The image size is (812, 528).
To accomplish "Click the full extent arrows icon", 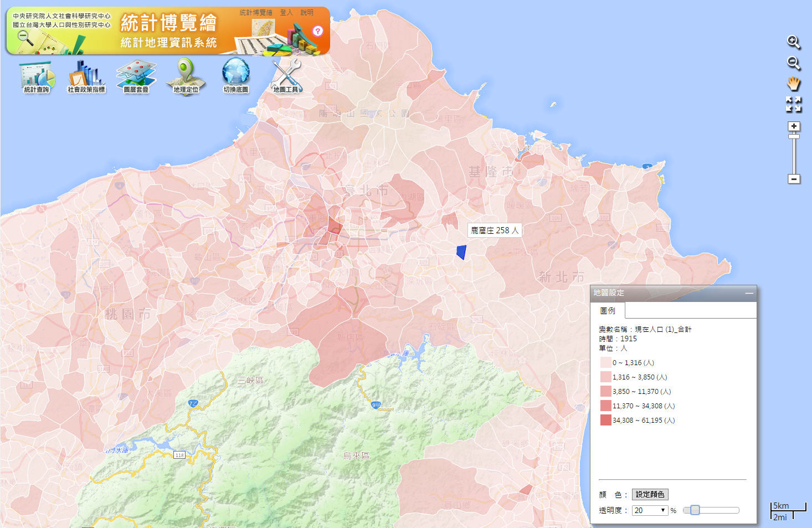I will pos(794,104).
